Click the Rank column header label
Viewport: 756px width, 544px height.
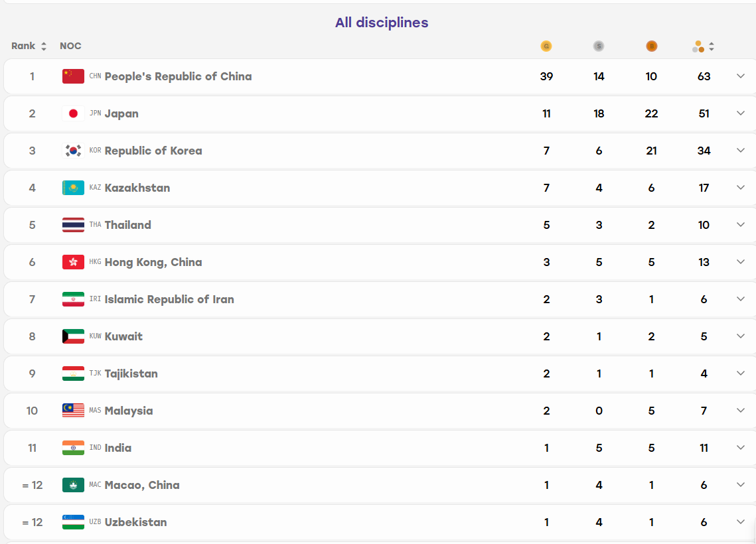click(23, 46)
